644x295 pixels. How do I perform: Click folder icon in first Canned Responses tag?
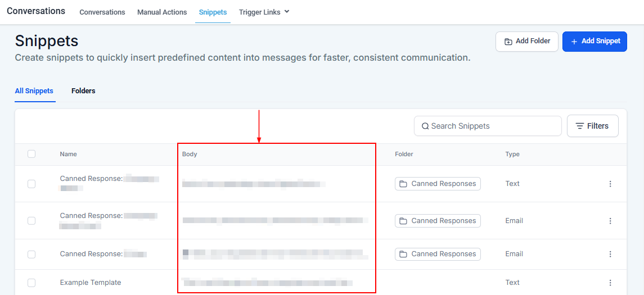point(403,184)
